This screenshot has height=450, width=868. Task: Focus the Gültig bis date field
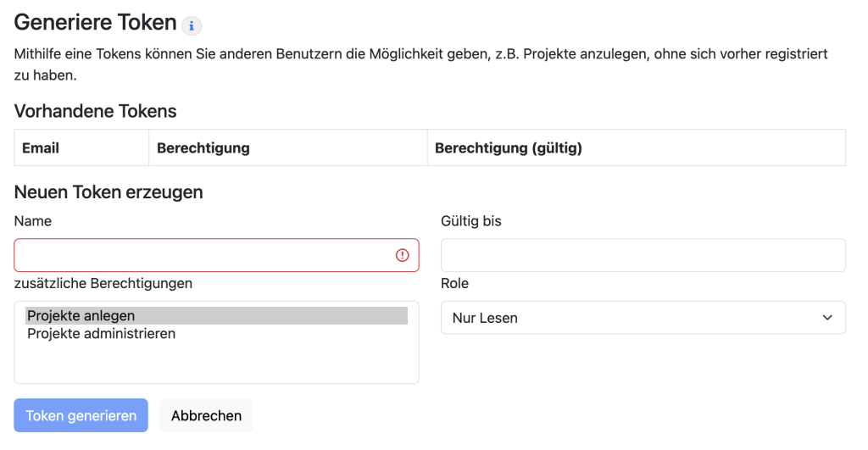(x=643, y=255)
